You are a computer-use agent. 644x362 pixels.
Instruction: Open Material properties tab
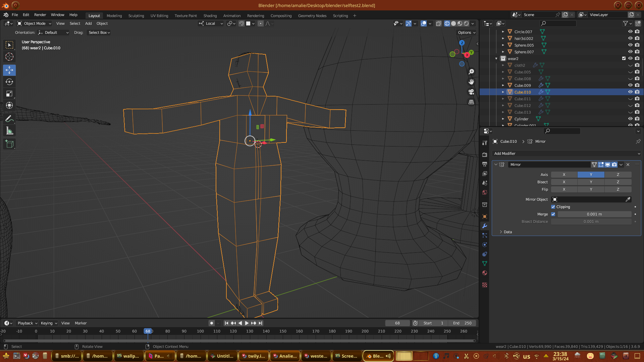(x=485, y=273)
